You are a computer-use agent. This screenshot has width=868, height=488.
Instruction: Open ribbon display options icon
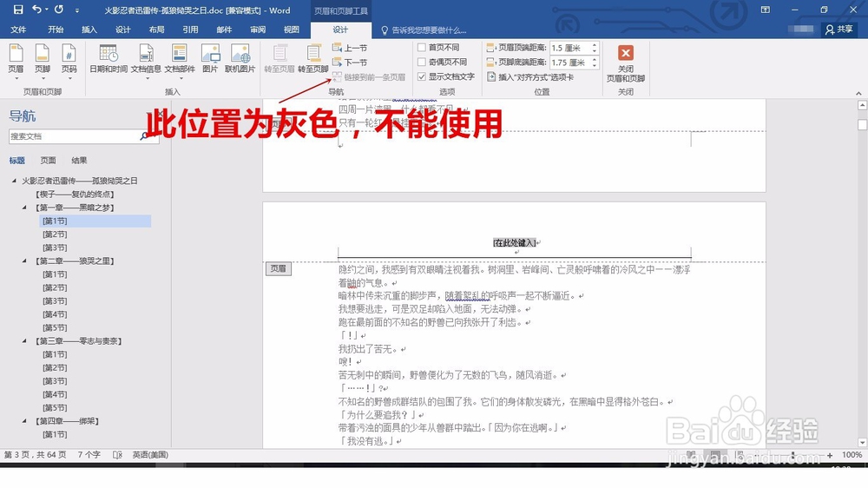click(x=765, y=10)
